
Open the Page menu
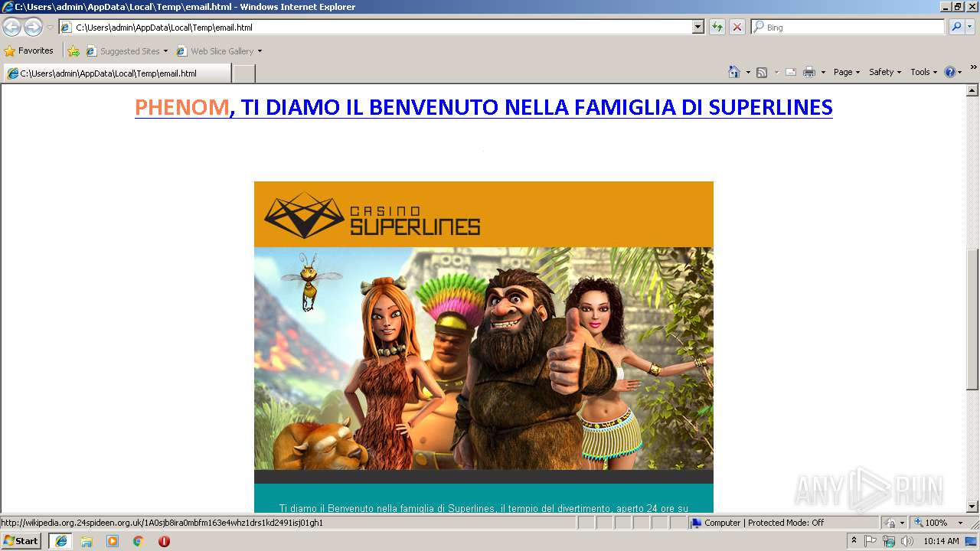click(846, 72)
